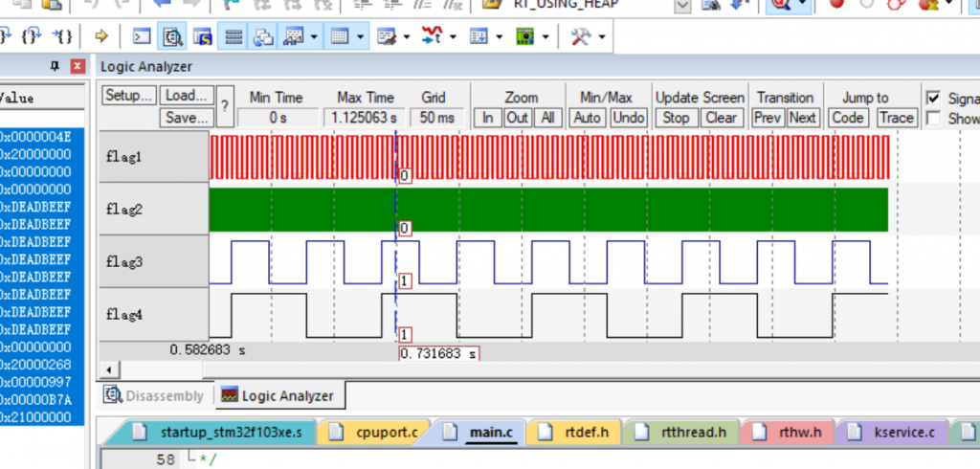The image size is (980, 469).
Task: Click the yellow Show Next Statement arrow
Action: point(101,36)
